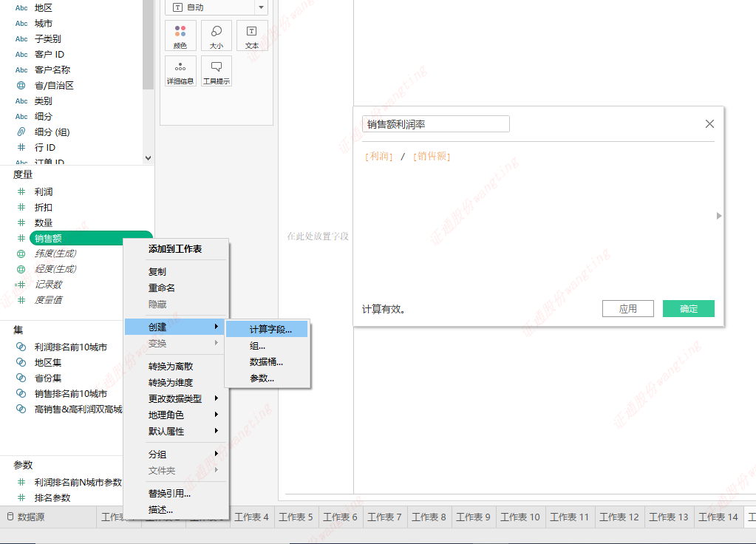Switch to 工作表 7 tab
The image size is (756, 544).
385,517
